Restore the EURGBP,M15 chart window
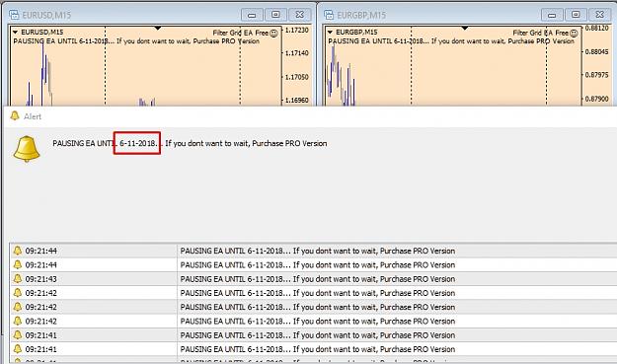617x364 pixels. point(576,15)
